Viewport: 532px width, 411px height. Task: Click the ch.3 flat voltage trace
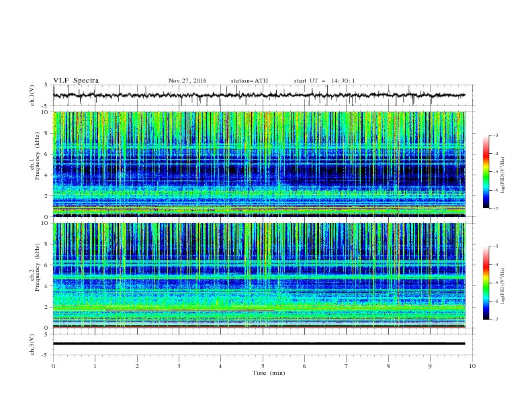tap(259, 344)
